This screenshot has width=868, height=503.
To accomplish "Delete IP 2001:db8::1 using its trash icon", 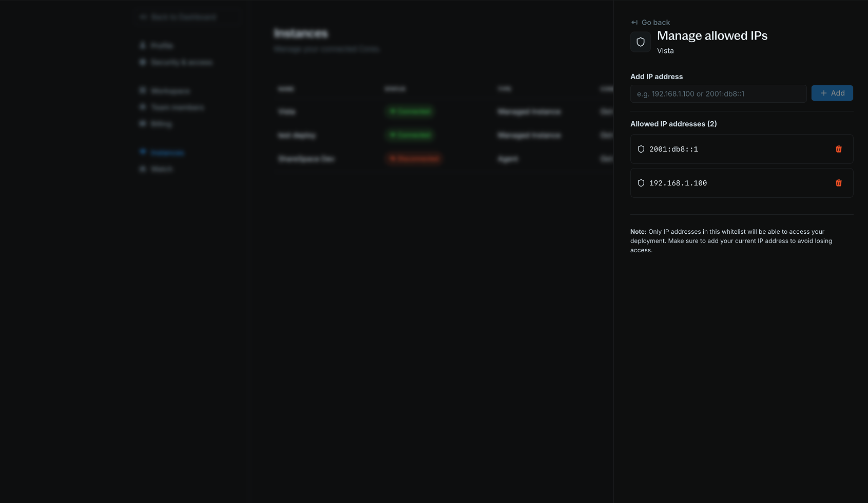I will [x=839, y=149].
